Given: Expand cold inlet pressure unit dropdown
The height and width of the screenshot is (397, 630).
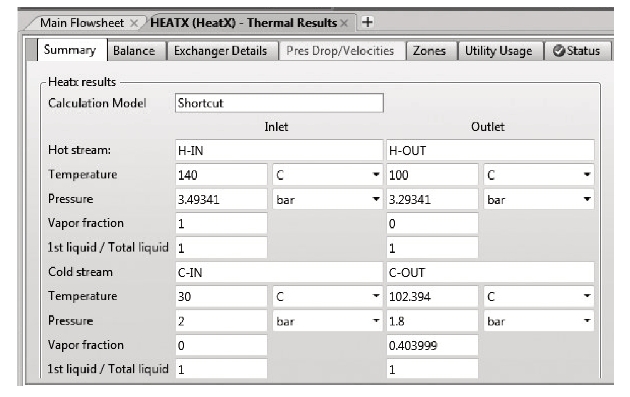Looking at the screenshot, I should click(376, 321).
